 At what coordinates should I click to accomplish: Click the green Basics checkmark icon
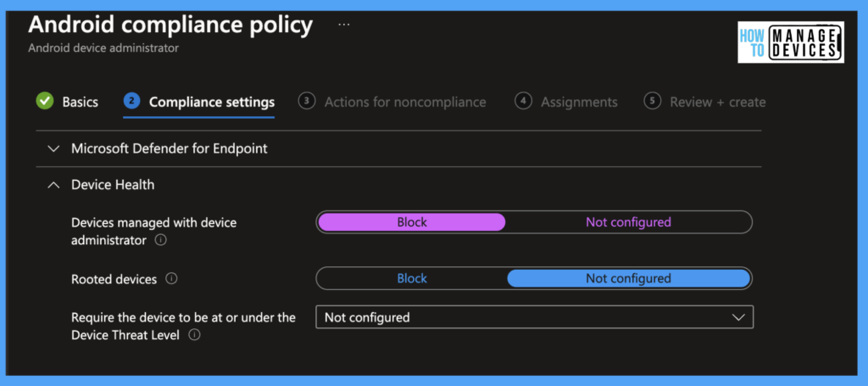tap(44, 101)
